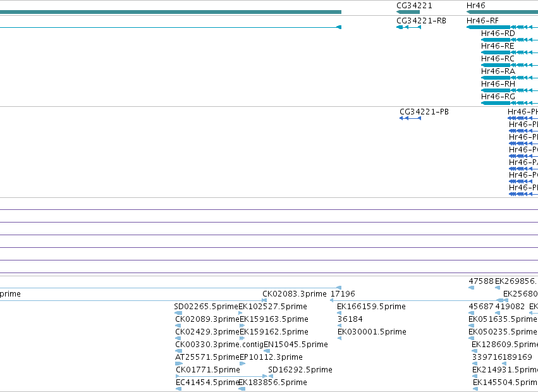Screen dimensions: 538x392
Task: Select the CK01771.5prime EST label
Action: point(207,370)
